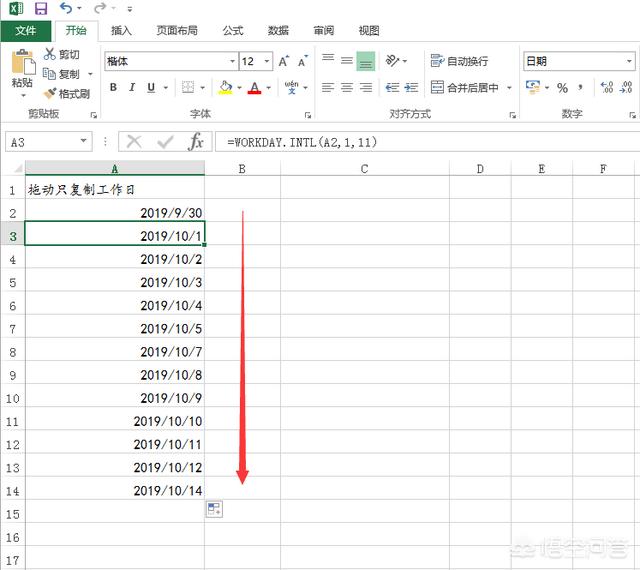Click the 文件 (File) button

click(25, 31)
